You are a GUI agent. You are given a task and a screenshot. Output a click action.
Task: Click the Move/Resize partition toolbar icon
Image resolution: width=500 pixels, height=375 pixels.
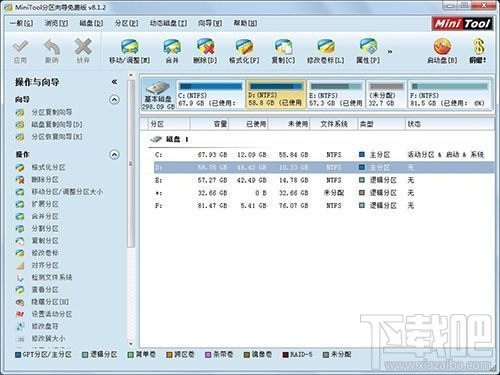pyautogui.click(x=130, y=47)
